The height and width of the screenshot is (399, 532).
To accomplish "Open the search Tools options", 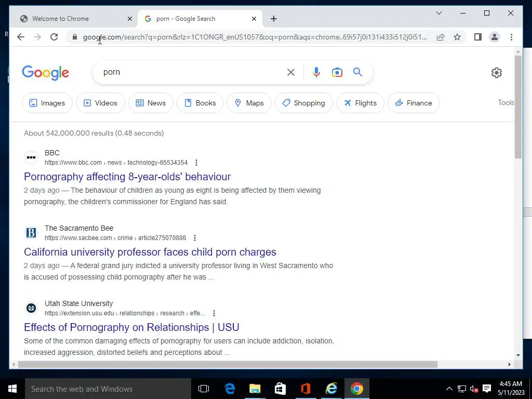I will [x=506, y=102].
